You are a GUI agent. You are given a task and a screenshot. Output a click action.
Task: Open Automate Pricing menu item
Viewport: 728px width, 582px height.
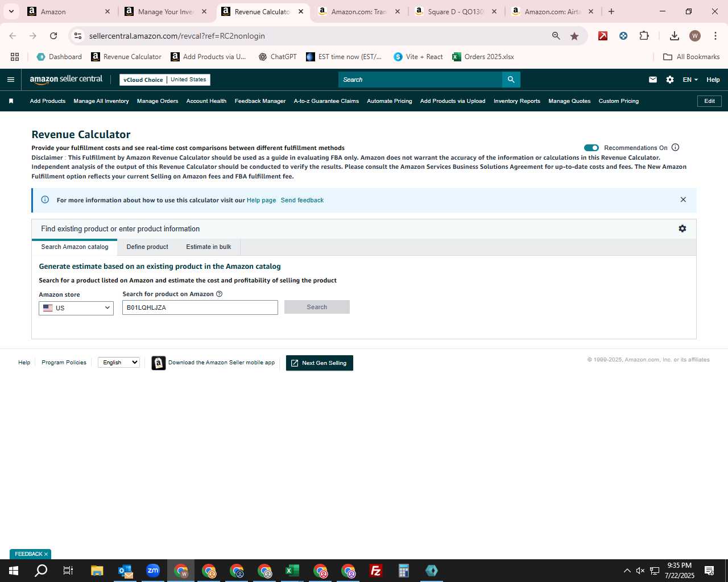(390, 101)
